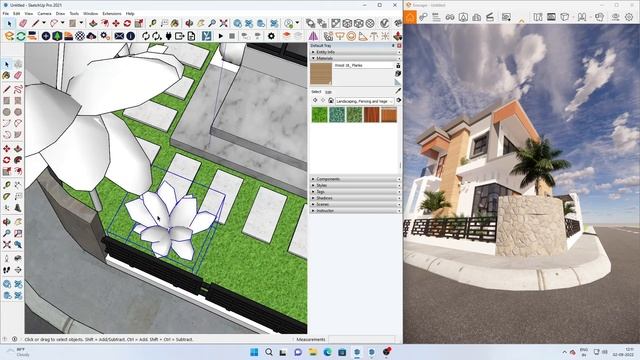Click the Details arrow icon beside material library
Image resolution: width=640 pixels, height=360 pixels.
[398, 100]
